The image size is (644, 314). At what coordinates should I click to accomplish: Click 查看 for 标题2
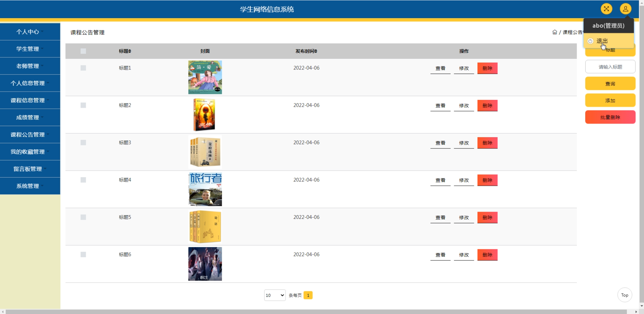[440, 105]
